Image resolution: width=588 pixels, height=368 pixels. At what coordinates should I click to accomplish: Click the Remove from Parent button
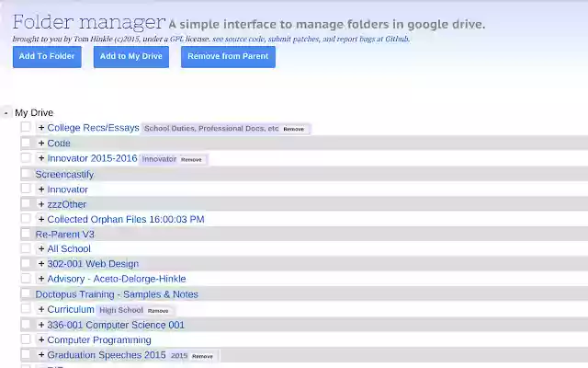pyautogui.click(x=228, y=57)
